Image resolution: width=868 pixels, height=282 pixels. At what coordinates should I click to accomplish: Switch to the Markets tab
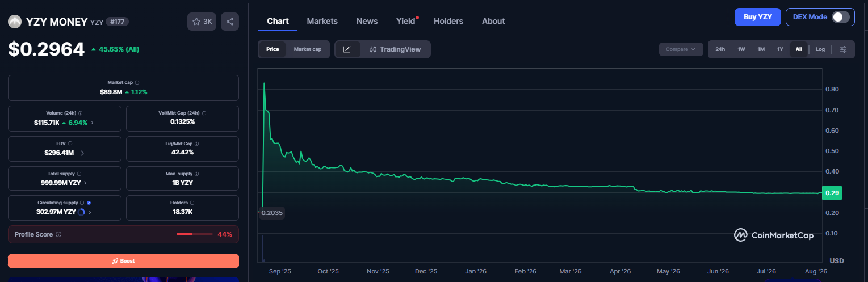click(322, 21)
